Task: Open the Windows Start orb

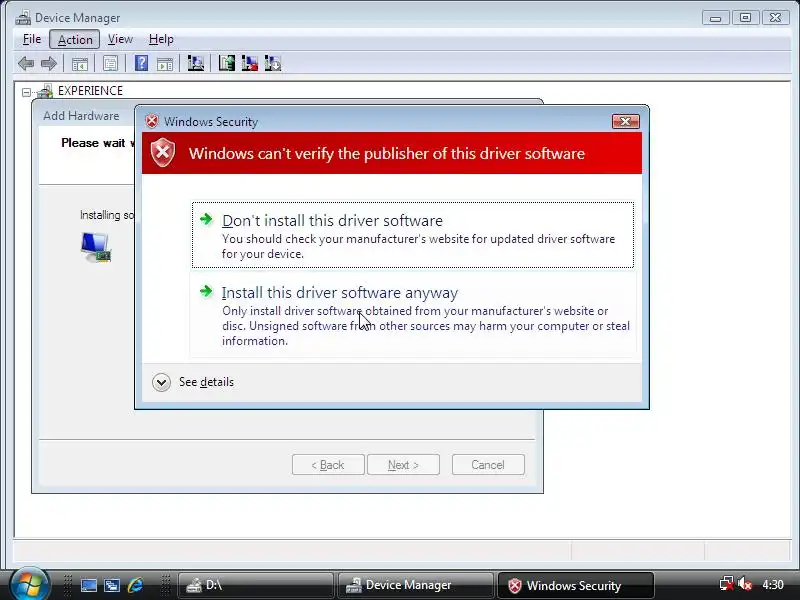Action: [x=29, y=584]
